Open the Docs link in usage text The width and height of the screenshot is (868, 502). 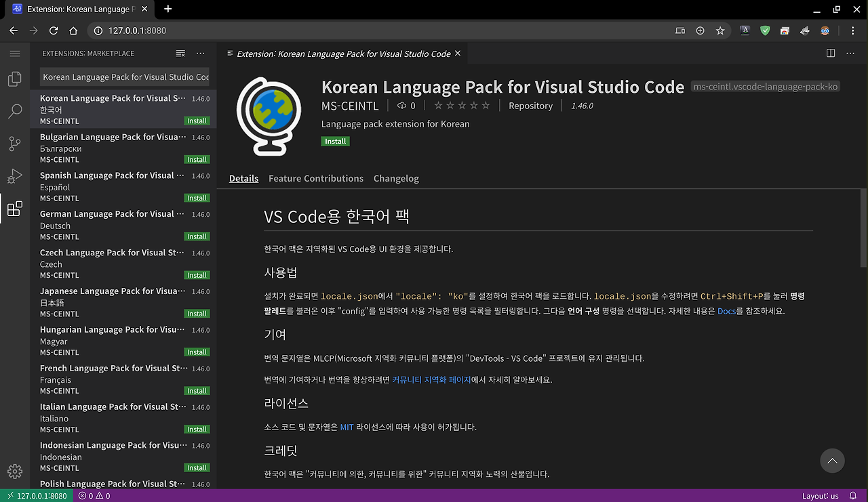pos(726,311)
